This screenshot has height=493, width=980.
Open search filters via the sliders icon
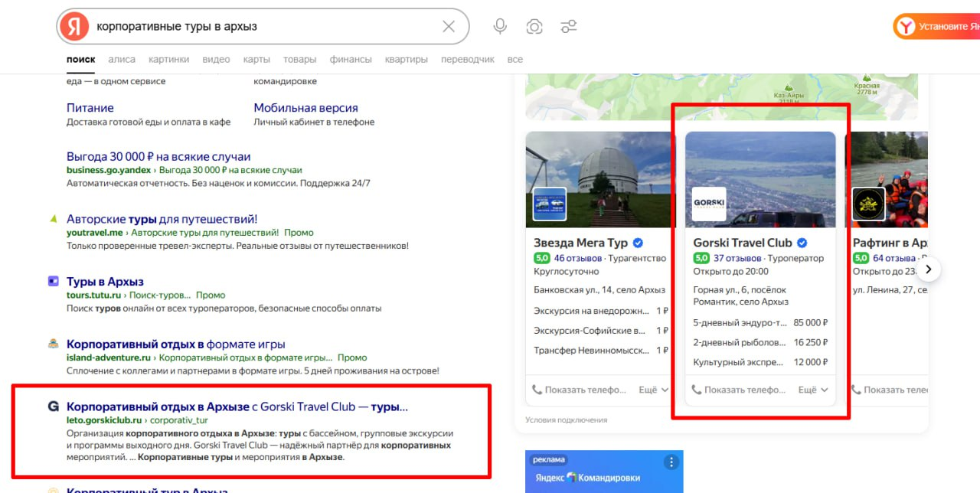coord(568,25)
